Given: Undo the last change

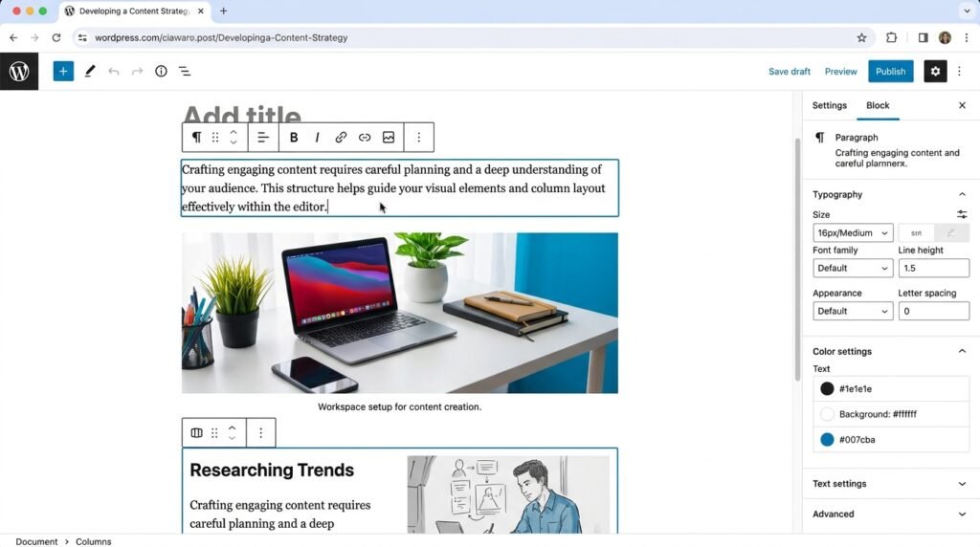Looking at the screenshot, I should pos(113,71).
